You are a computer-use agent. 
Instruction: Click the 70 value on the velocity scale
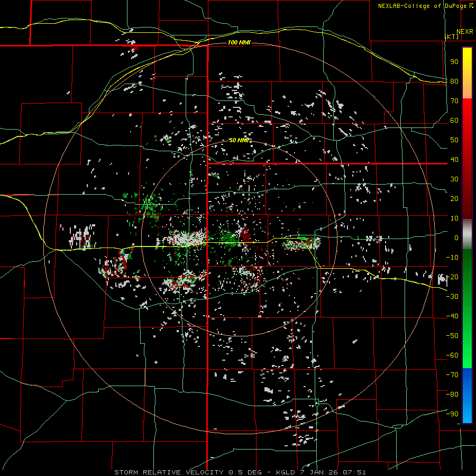point(454,101)
